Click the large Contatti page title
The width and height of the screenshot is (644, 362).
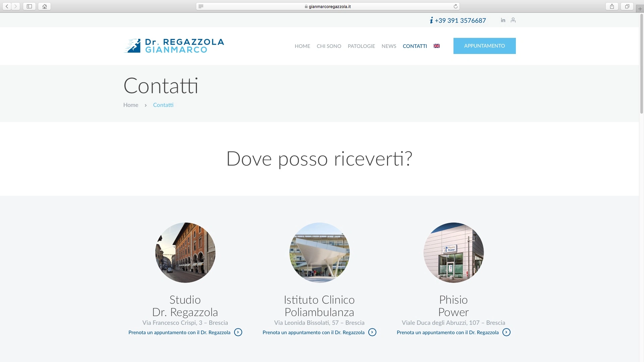click(161, 86)
